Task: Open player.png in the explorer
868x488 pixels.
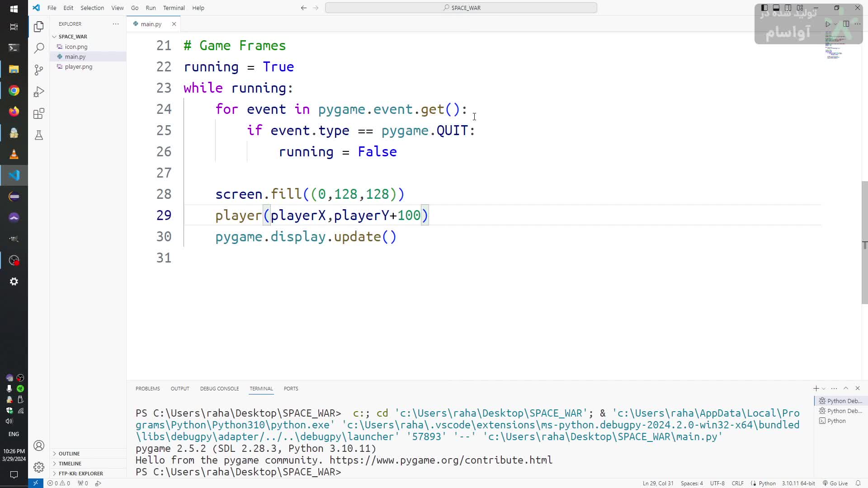Action: 79,66
